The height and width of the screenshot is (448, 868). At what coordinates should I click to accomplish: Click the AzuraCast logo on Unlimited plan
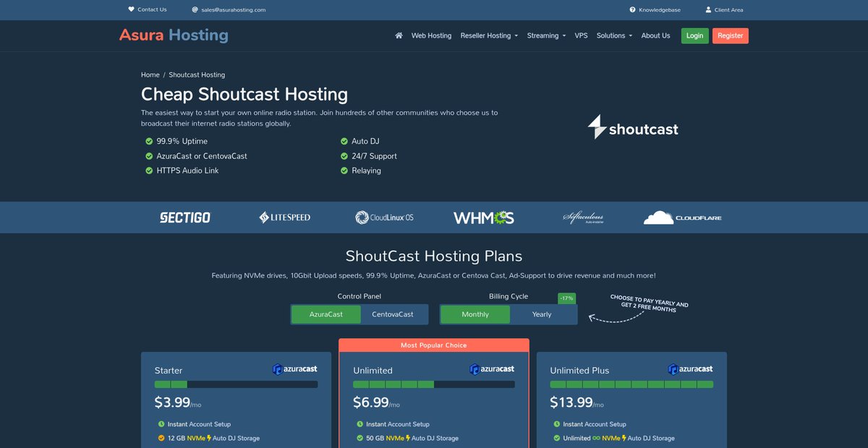pyautogui.click(x=492, y=369)
